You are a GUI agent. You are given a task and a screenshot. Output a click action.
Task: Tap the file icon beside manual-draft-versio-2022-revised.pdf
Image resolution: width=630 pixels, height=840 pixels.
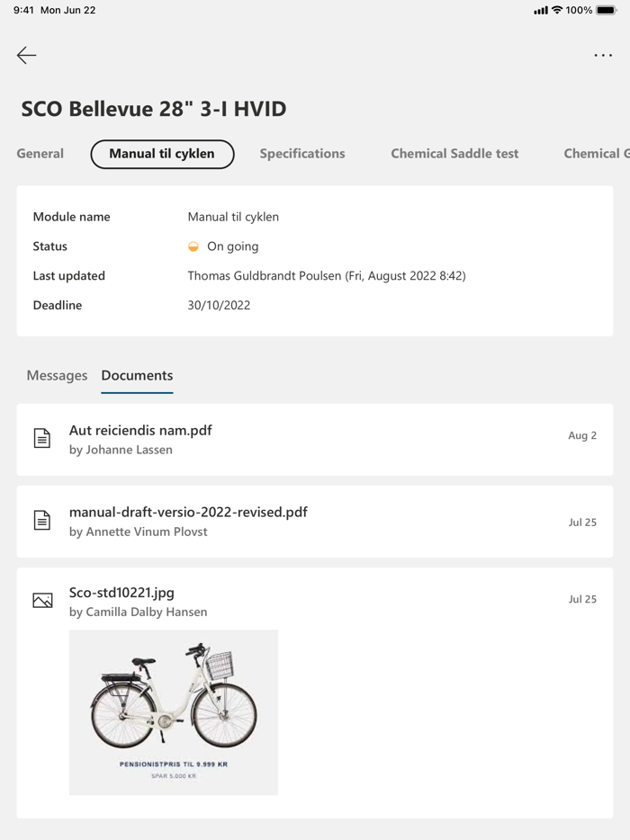coord(42,521)
